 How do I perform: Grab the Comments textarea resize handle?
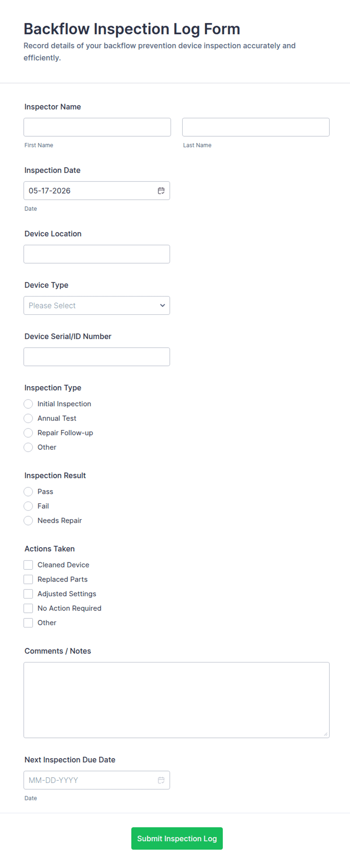[326, 734]
